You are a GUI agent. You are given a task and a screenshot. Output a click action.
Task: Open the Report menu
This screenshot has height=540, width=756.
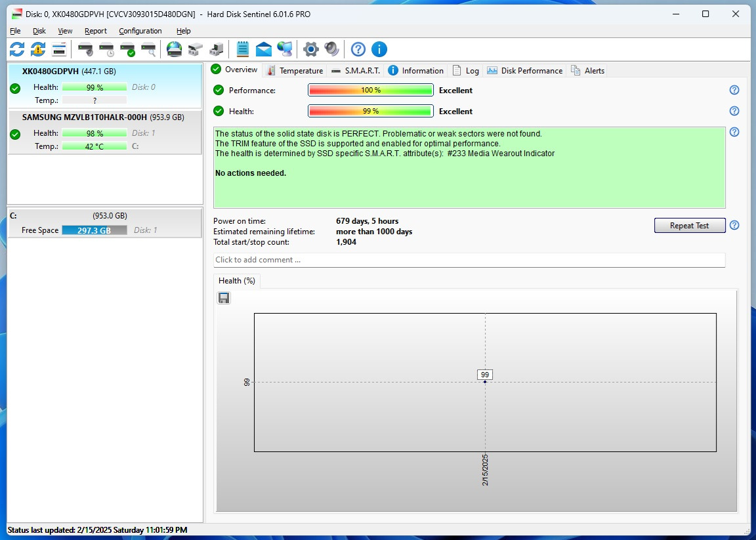click(95, 31)
